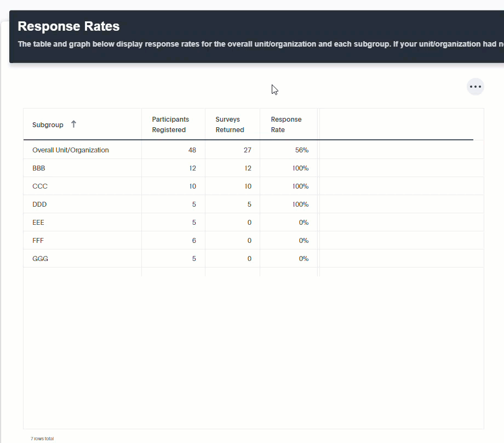The width and height of the screenshot is (504, 443).
Task: Select the EEE subgroup row
Action: (253, 222)
